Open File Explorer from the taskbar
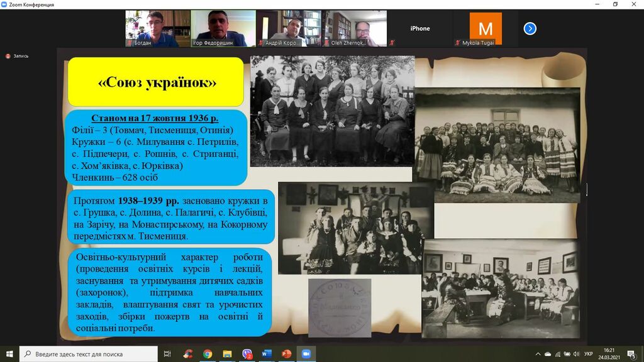 (226, 354)
